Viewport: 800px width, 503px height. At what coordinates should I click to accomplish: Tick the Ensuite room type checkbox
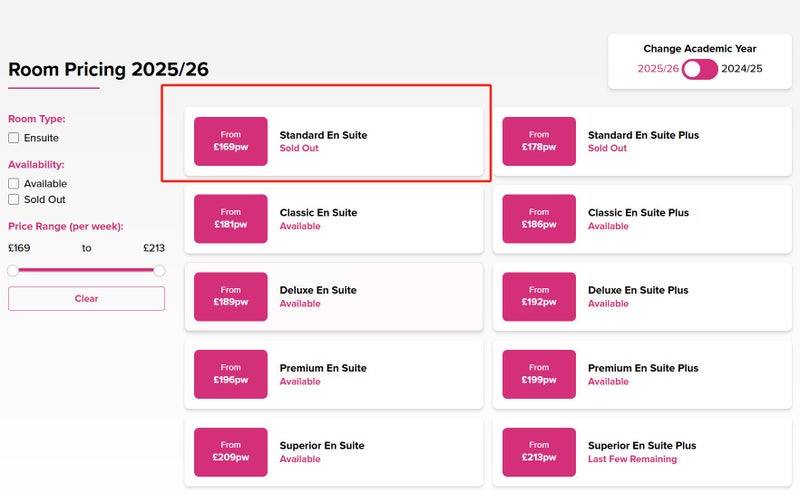point(14,138)
